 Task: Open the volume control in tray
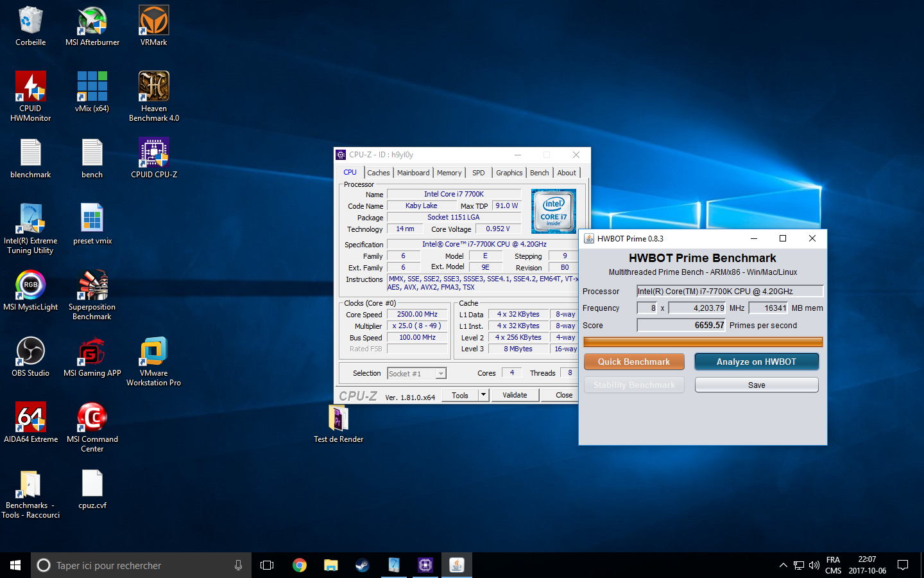click(814, 565)
